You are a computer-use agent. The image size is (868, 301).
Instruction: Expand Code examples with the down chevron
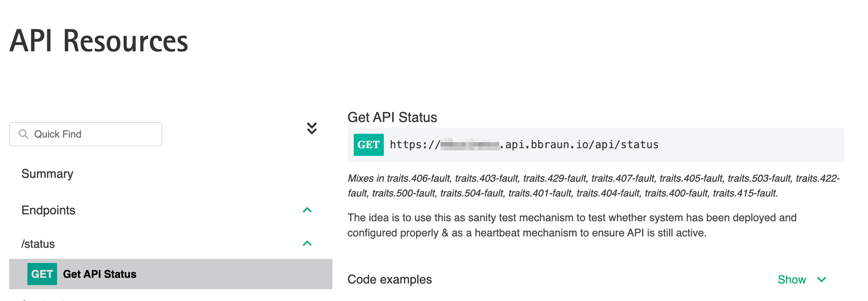(822, 280)
